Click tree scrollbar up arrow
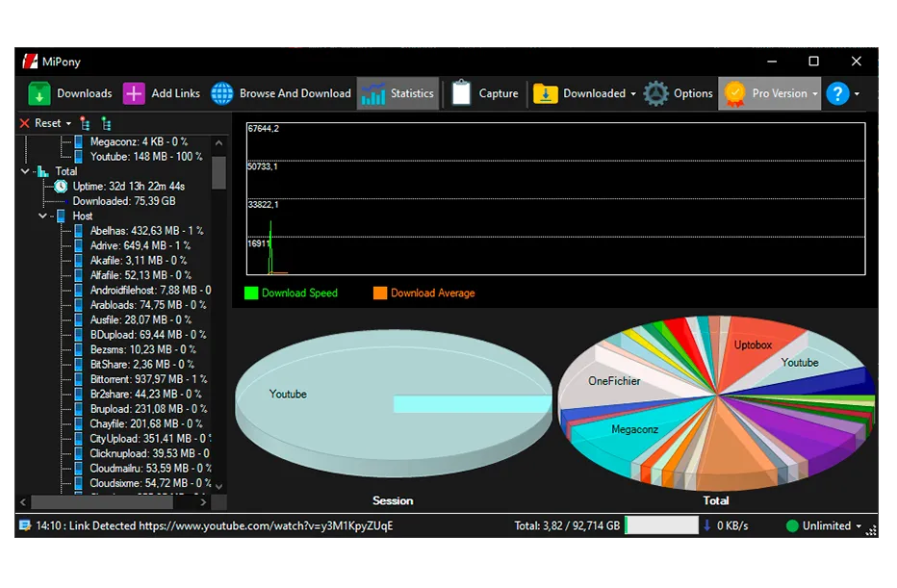 coord(219,143)
